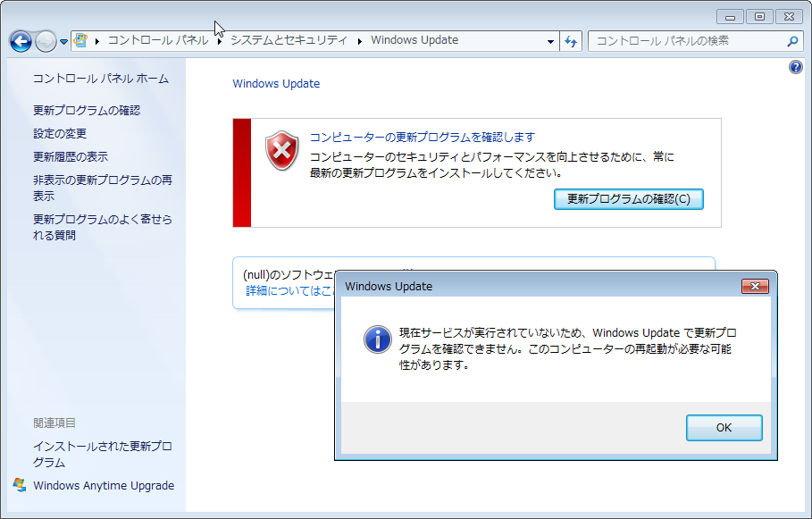Click the Forward navigation arrow
Image resolution: width=812 pixels, height=519 pixels.
point(46,41)
